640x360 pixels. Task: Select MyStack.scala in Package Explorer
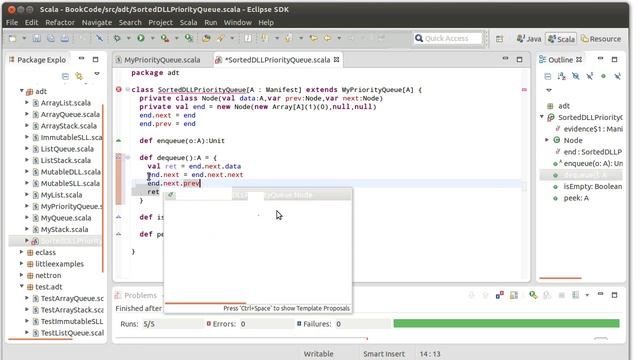(64, 229)
